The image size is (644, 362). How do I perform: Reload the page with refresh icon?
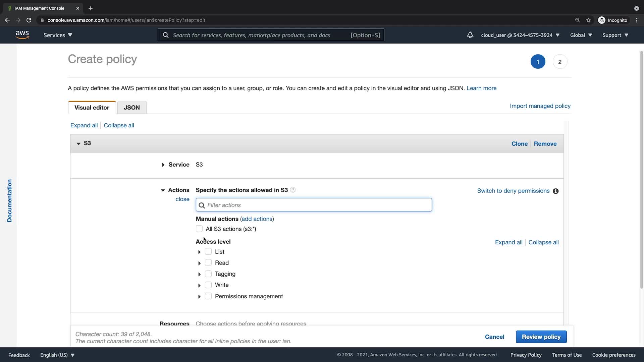29,20
